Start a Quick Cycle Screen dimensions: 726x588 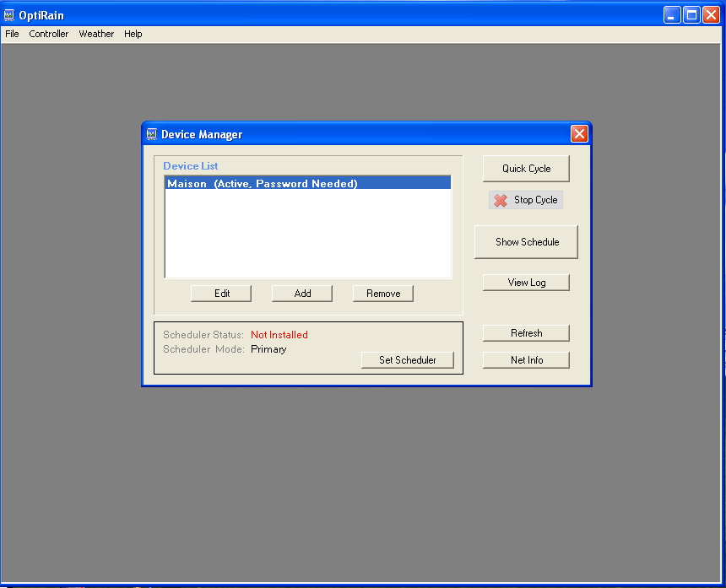coord(527,169)
